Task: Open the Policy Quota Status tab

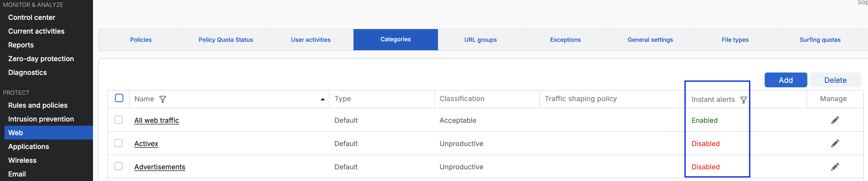Action: pos(225,40)
